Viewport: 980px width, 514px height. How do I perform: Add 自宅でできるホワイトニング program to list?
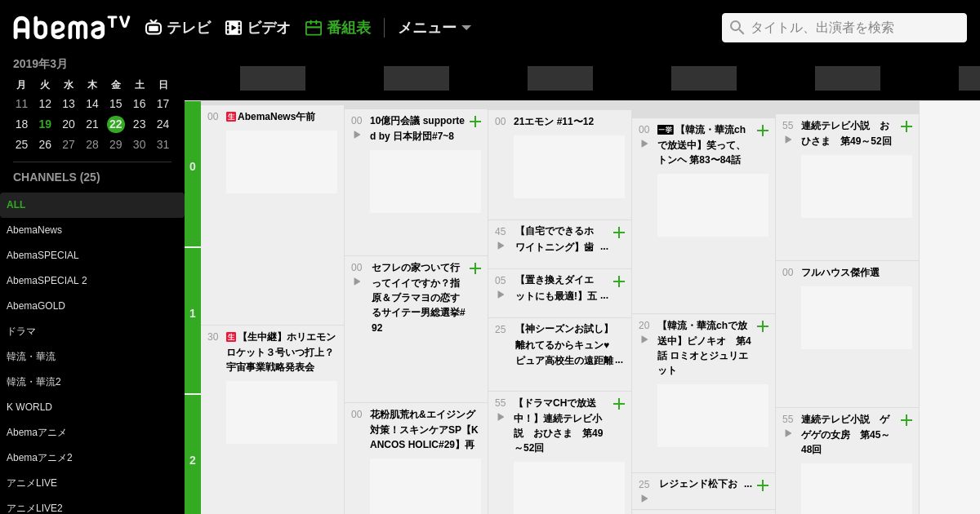point(619,233)
